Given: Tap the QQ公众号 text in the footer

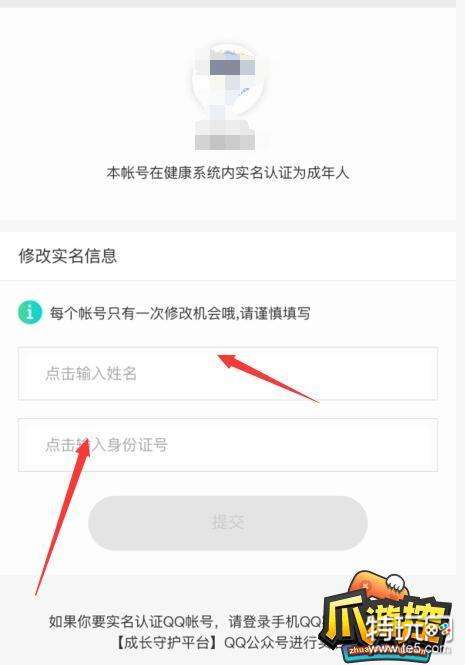Looking at the screenshot, I should (255, 643).
